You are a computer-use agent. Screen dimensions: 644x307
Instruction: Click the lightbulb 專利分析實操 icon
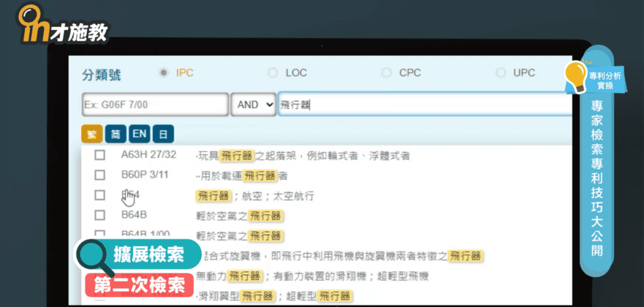(x=576, y=77)
